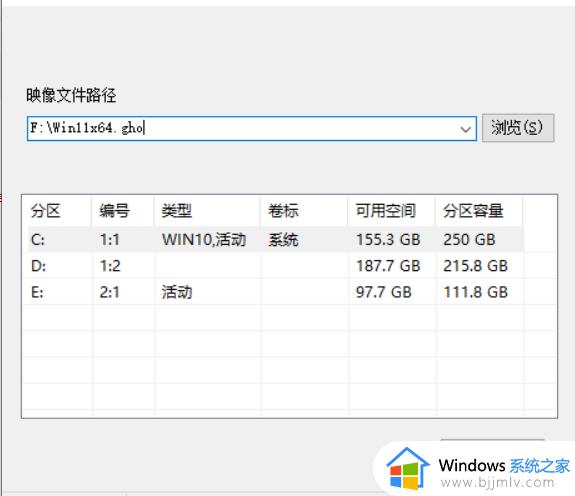
Task: Click the 111.8 GB capacity cell
Action: tap(476, 292)
